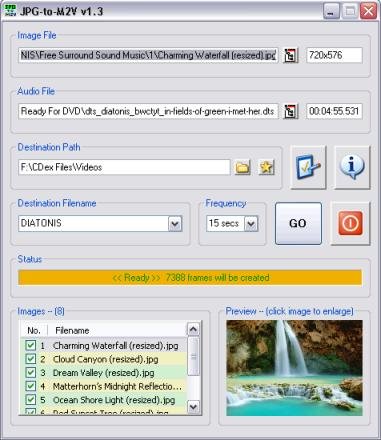This screenshot has width=381, height=440.
Task: Click the image list scroll down arrow
Action: pyautogui.click(x=193, y=406)
